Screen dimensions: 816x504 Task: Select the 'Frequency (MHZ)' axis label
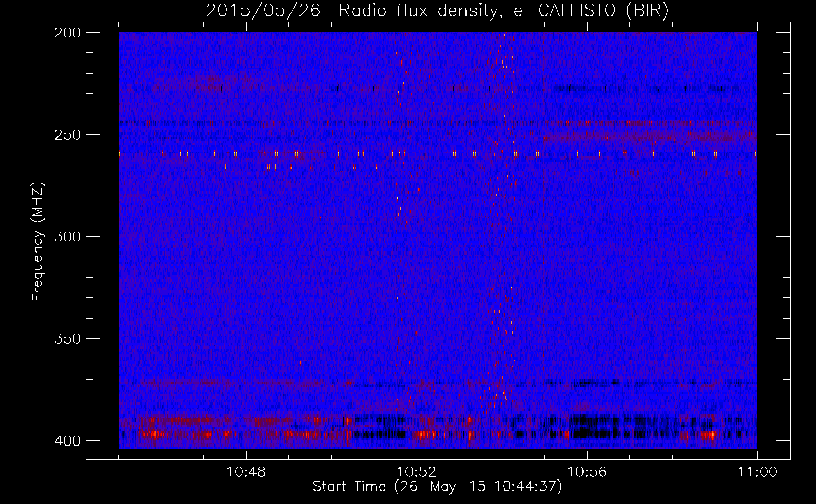pos(38,242)
